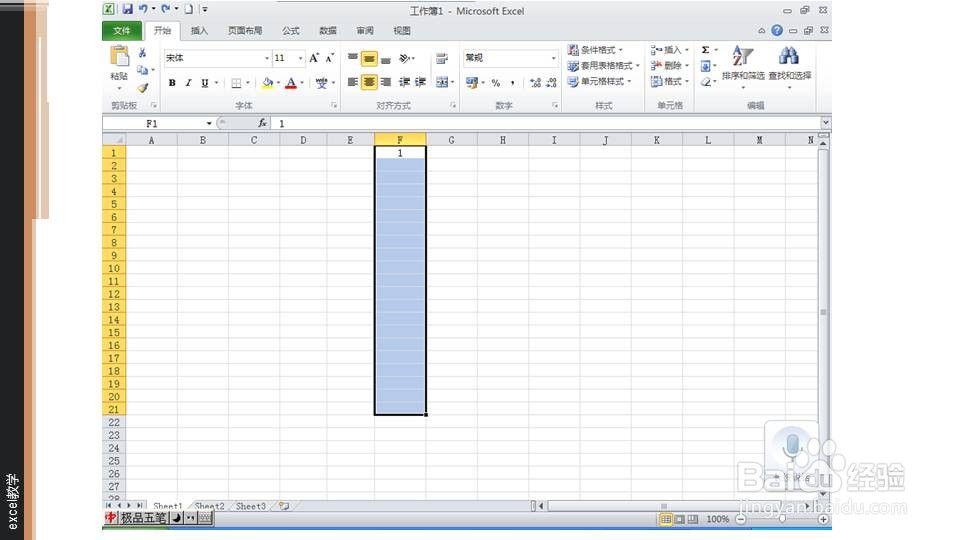Switch to Page Layout ribbon tab
The image size is (960, 540).
[x=245, y=31]
